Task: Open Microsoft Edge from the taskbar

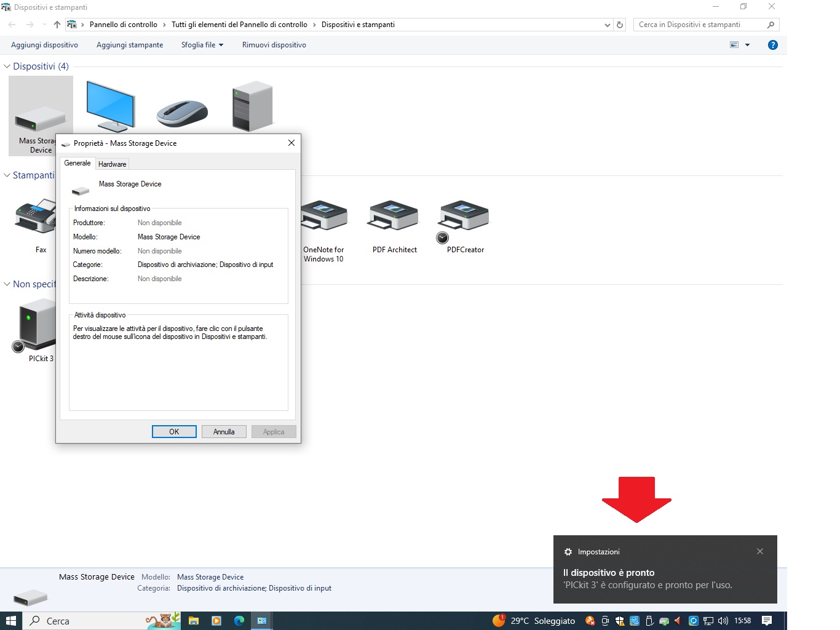Action: click(x=239, y=621)
